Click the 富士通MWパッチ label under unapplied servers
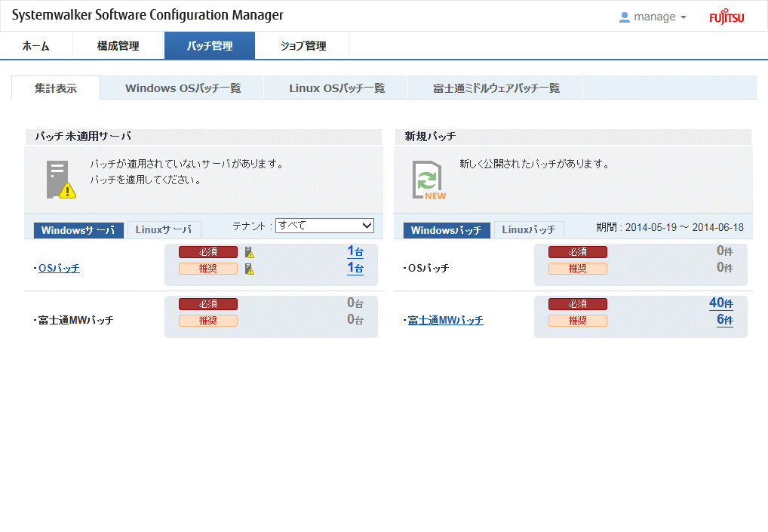The height and width of the screenshot is (532, 768). point(75,321)
